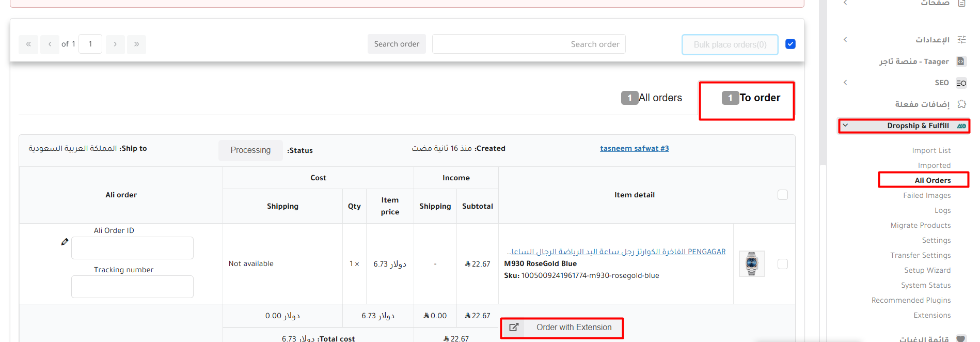Go to the last page of orders
980x342 pixels.
[136, 44]
